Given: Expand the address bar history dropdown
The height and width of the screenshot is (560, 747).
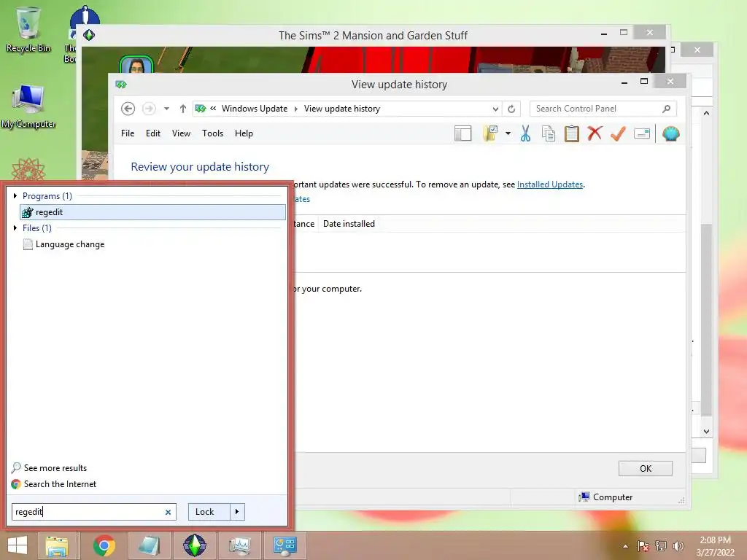Looking at the screenshot, I should (495, 109).
